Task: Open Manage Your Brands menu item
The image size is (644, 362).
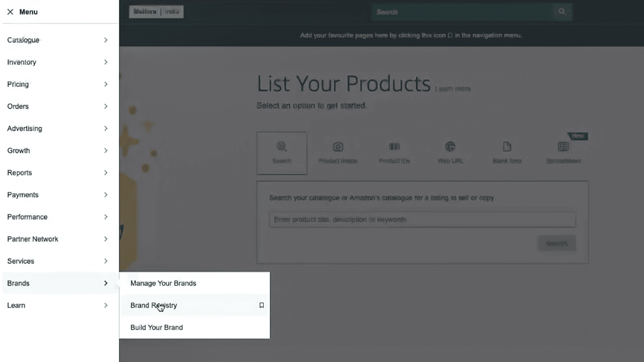Action: pyautogui.click(x=163, y=284)
